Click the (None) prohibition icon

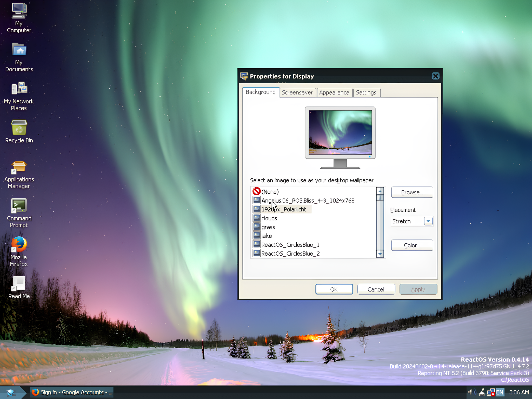[x=256, y=191]
